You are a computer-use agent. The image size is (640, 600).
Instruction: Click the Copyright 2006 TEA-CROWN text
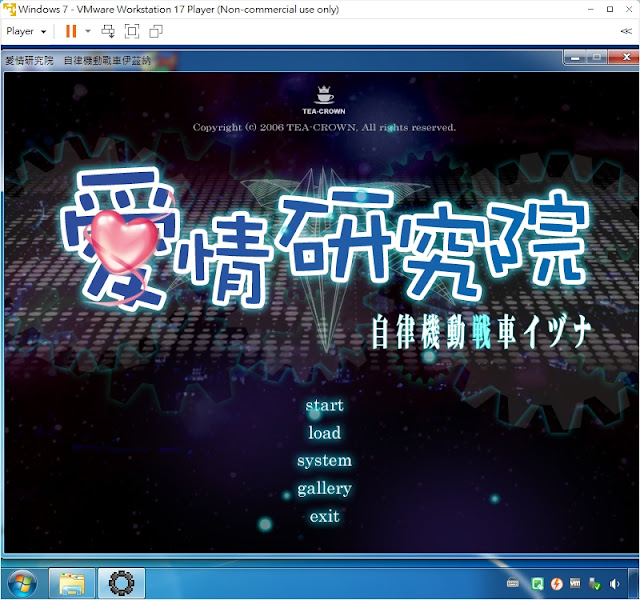324,127
